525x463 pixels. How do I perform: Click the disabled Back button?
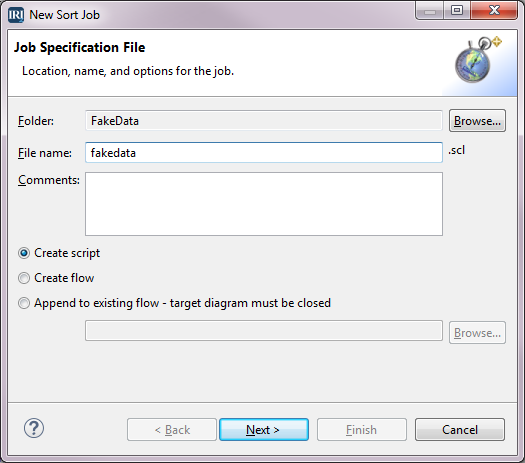coord(172,430)
